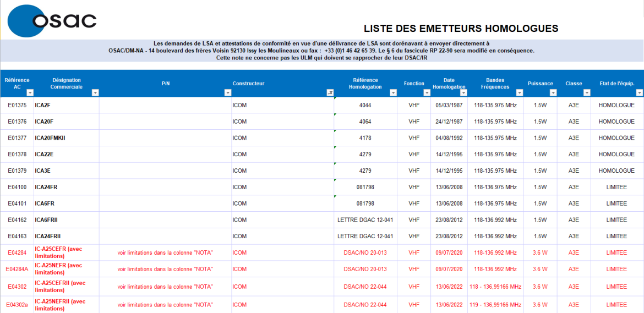Viewport: 644px width, 313px height.
Task: Click the OSAC logo
Action: coord(52,21)
